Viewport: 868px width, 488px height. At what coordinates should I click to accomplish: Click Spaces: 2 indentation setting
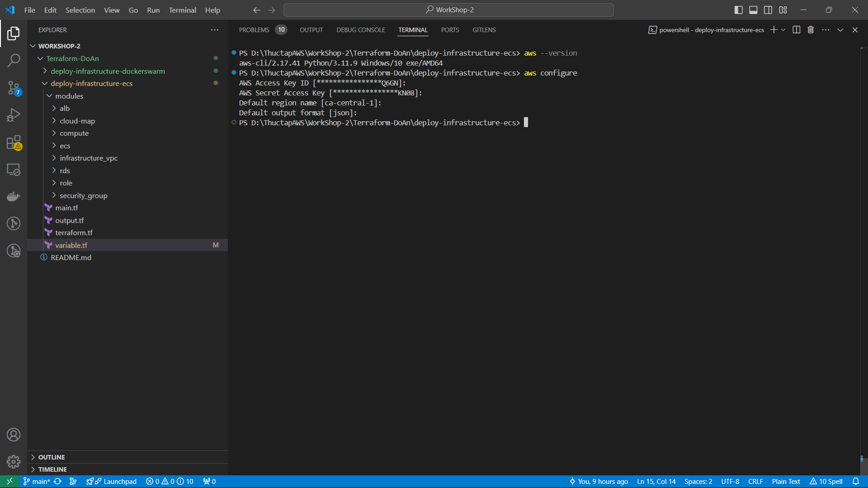click(698, 481)
